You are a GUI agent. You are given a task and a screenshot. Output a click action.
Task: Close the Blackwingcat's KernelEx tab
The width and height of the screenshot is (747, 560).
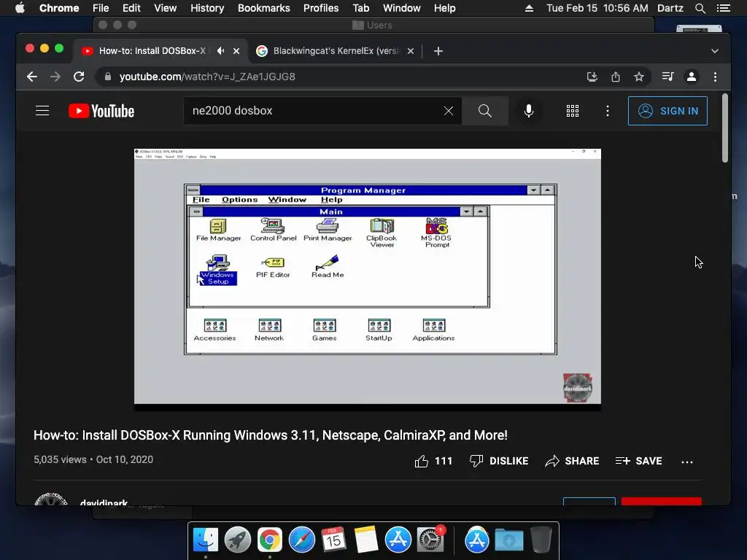click(x=411, y=51)
